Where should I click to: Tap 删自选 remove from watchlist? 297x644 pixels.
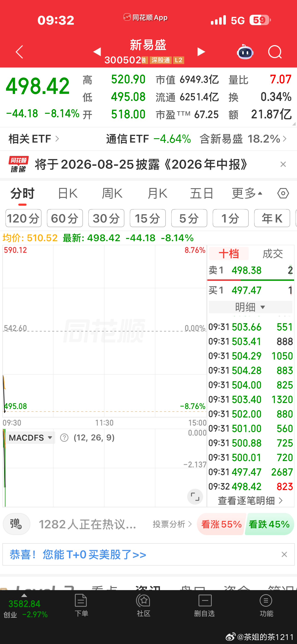[x=204, y=605]
